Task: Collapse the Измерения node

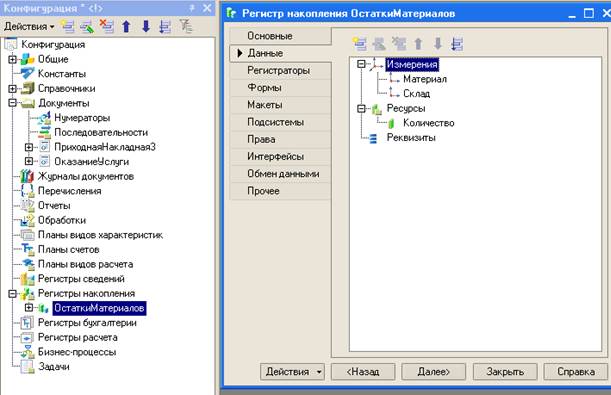Action: [361, 64]
